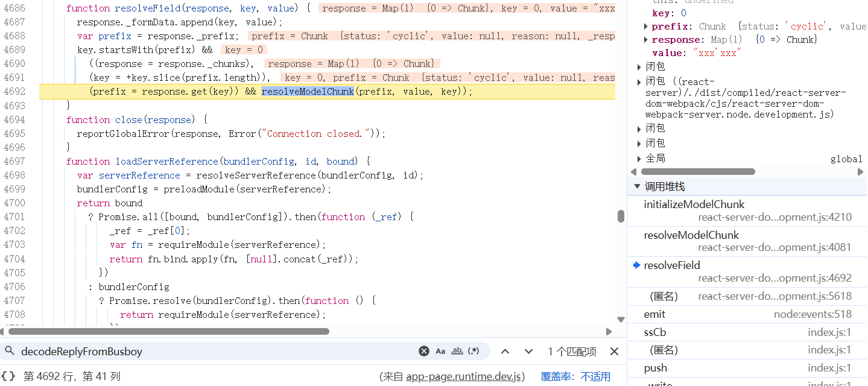Go to previous search match arrow
This screenshot has height=386, width=868.
tap(505, 351)
